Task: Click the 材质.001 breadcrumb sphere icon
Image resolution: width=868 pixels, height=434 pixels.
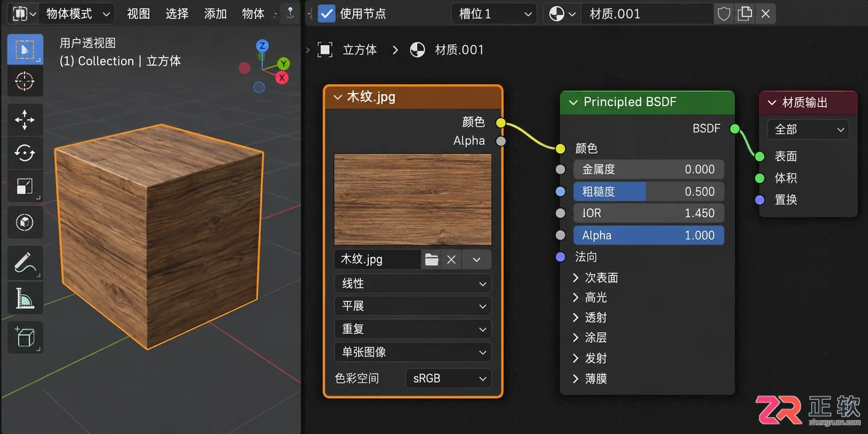Action: pyautogui.click(x=417, y=49)
